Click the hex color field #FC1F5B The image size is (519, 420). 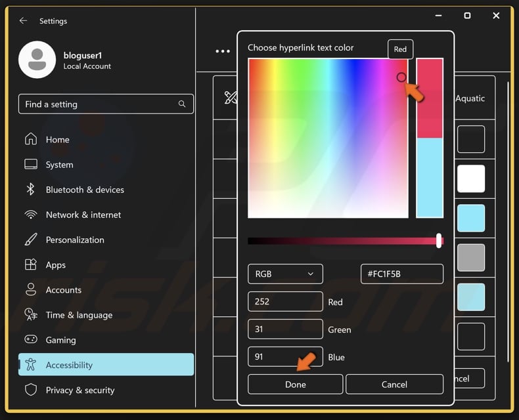402,274
